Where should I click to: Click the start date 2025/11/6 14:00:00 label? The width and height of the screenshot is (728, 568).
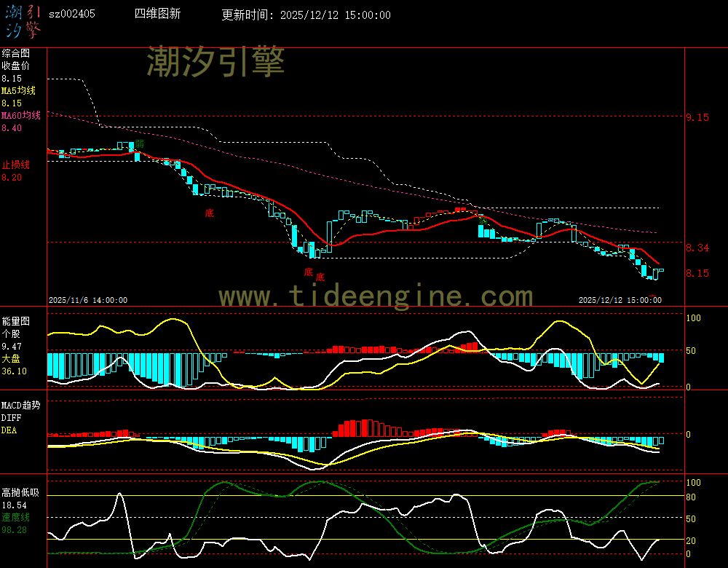[x=88, y=300]
